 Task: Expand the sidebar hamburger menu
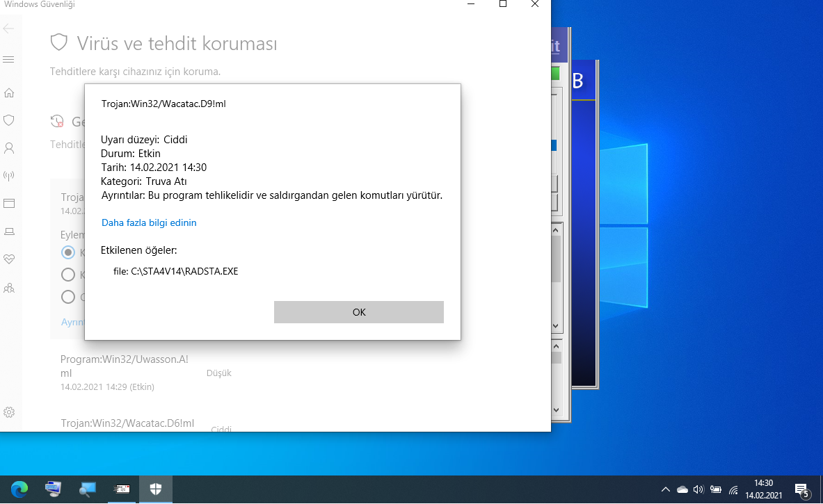point(9,60)
